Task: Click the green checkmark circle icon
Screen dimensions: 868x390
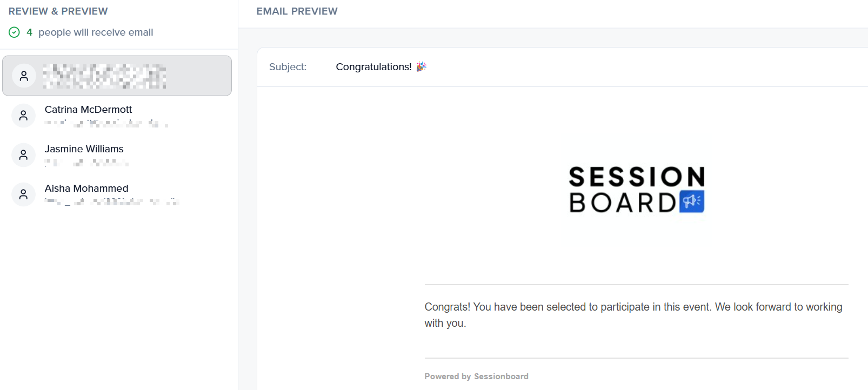Action: [15, 32]
